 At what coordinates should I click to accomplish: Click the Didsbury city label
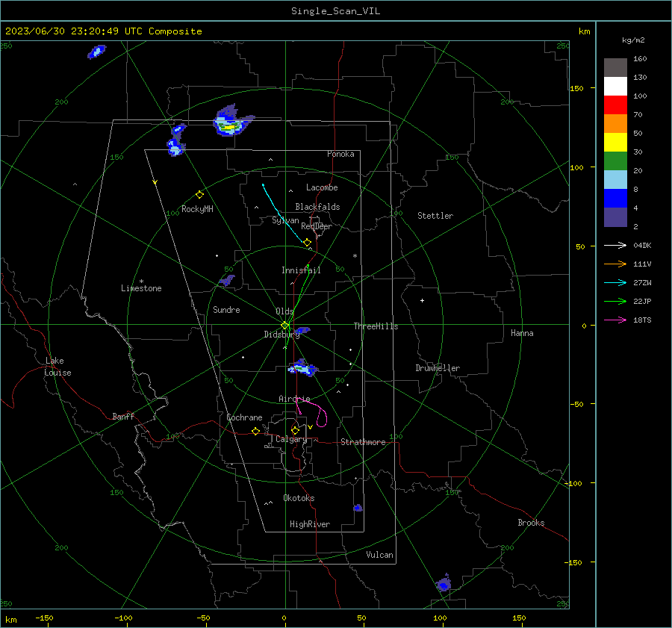click(281, 335)
